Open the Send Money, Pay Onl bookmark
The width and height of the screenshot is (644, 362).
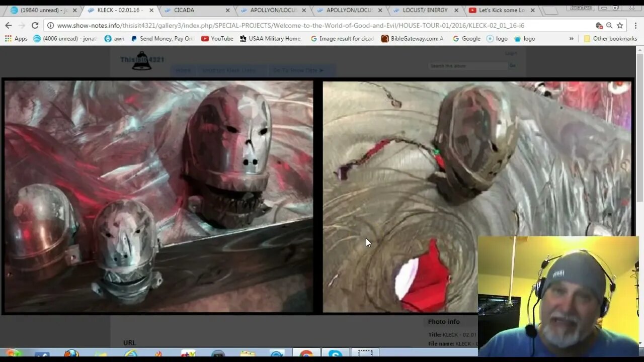(x=162, y=39)
